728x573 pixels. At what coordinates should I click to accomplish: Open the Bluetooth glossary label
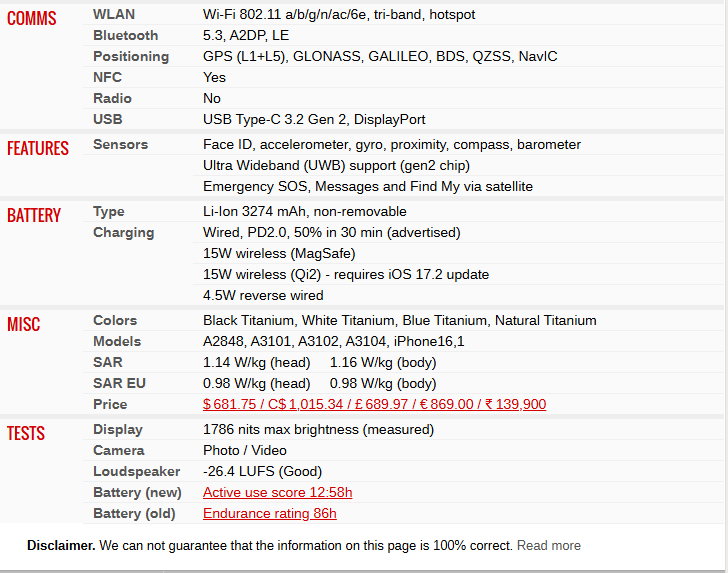(126, 36)
